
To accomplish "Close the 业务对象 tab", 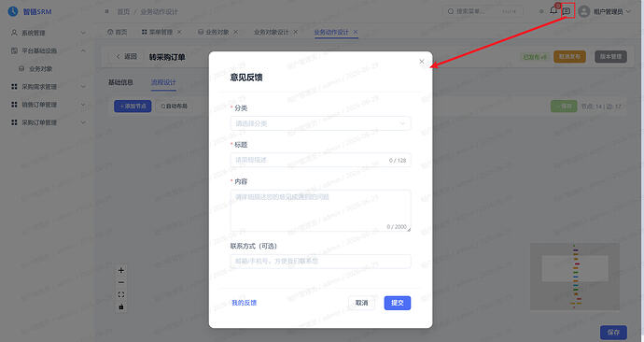I will point(236,32).
